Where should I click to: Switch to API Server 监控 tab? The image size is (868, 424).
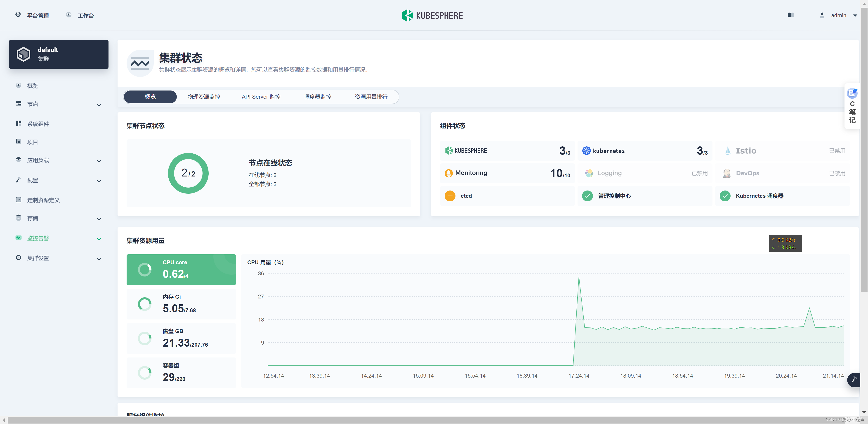(x=261, y=97)
